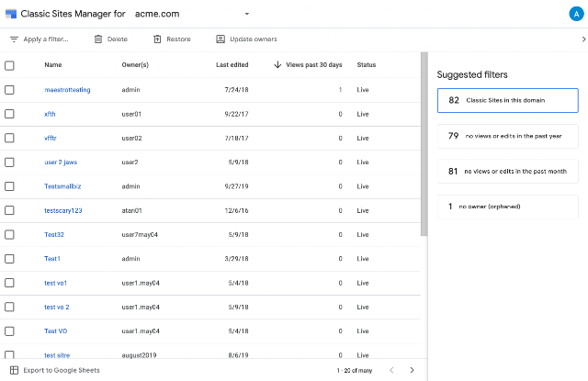The image size is (588, 381).
Task: Open the testscary123 site link
Action: click(63, 210)
